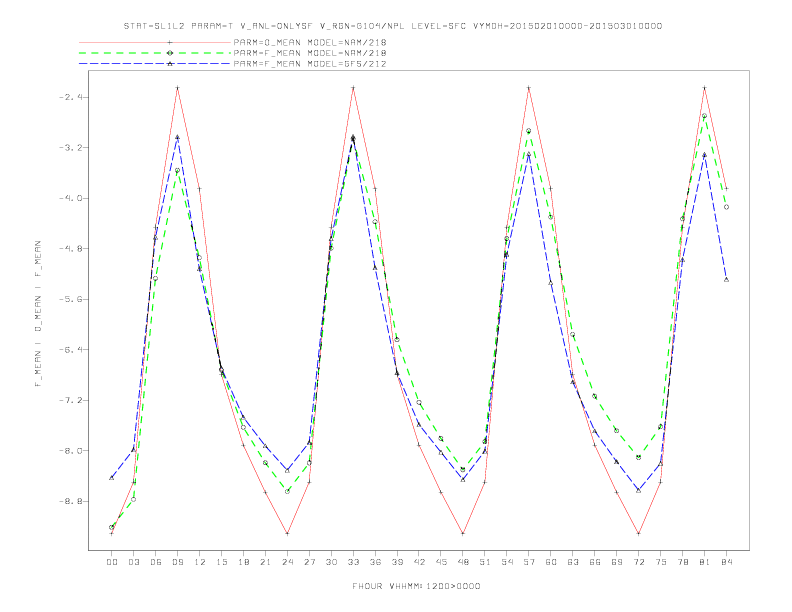792x612 pixels.
Task: Click the red line's lowest marker at hour 72
Action: 638,533
